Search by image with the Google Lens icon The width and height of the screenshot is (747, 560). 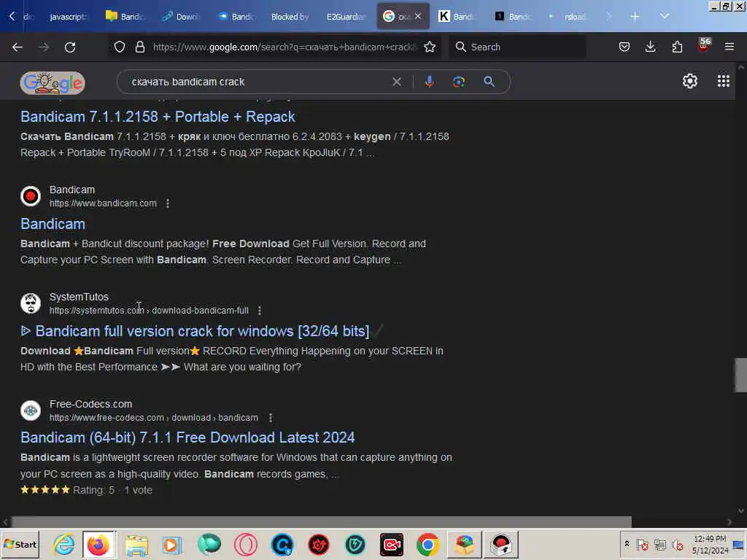[459, 82]
